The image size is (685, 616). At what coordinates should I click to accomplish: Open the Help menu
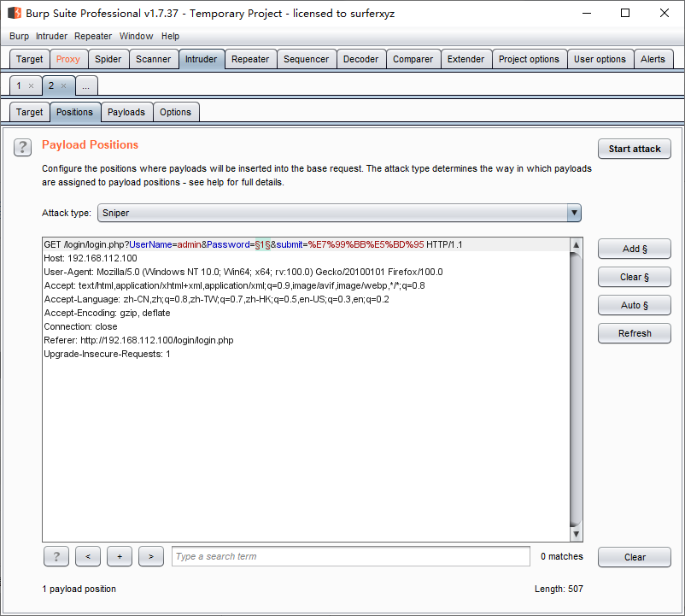coord(170,36)
